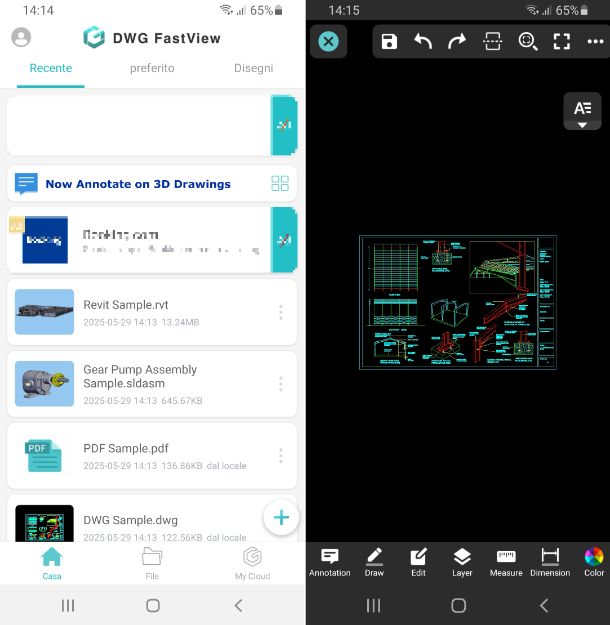
Task: Switch to the preferito tab
Action: tap(152, 68)
